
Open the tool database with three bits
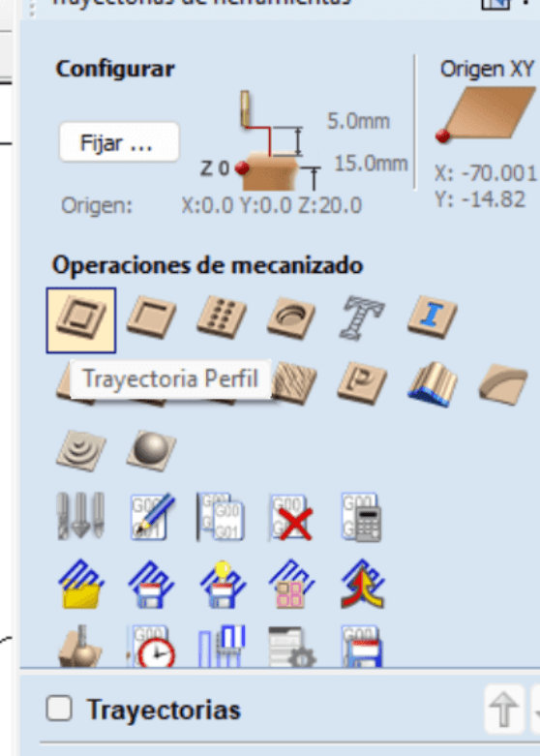point(80,516)
